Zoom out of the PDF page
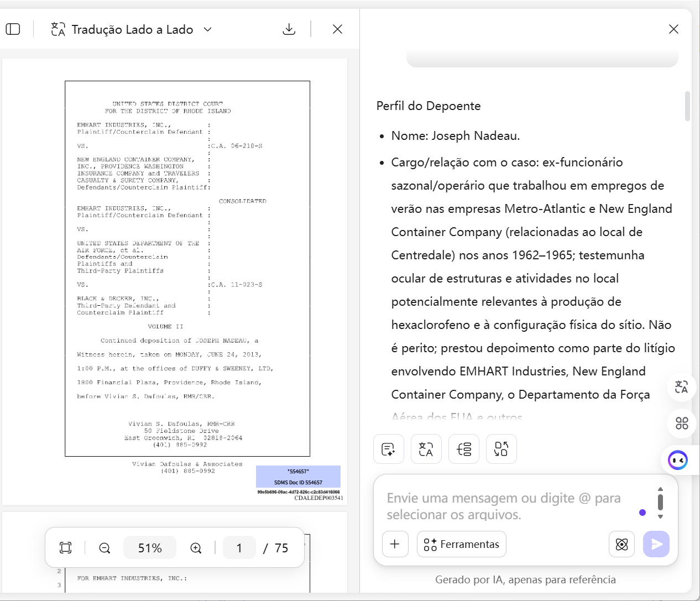The width and height of the screenshot is (700, 601). point(105,548)
